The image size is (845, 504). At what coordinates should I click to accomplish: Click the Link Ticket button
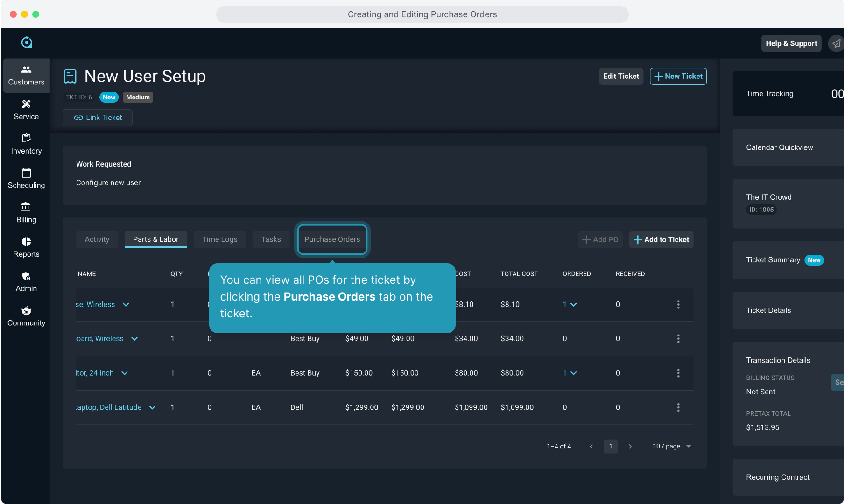coord(98,118)
